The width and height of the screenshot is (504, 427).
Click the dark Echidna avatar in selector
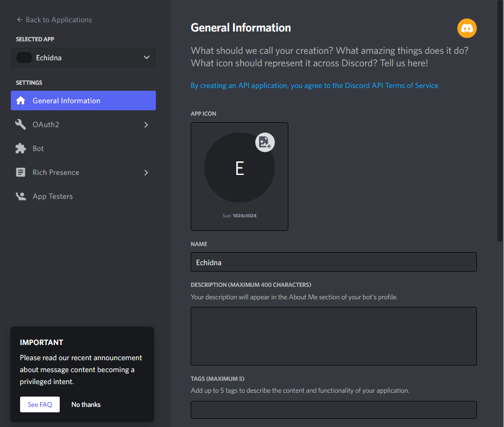(24, 58)
